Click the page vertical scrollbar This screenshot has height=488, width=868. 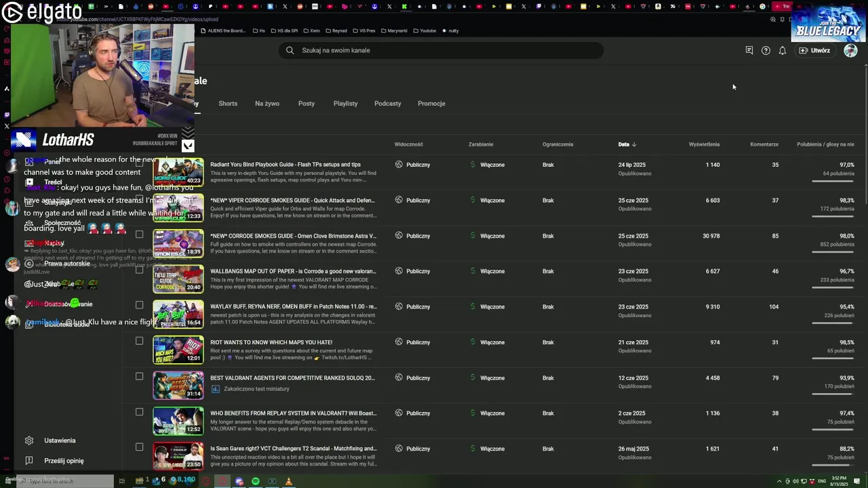click(x=865, y=136)
